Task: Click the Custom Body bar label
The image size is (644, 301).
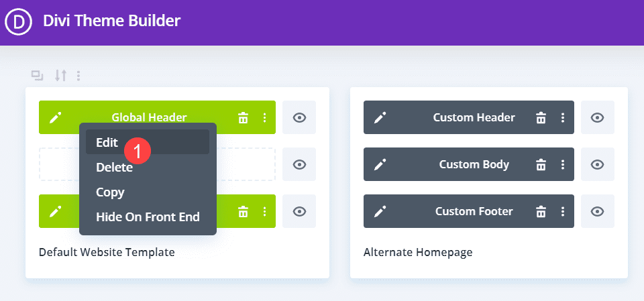Action: point(474,165)
